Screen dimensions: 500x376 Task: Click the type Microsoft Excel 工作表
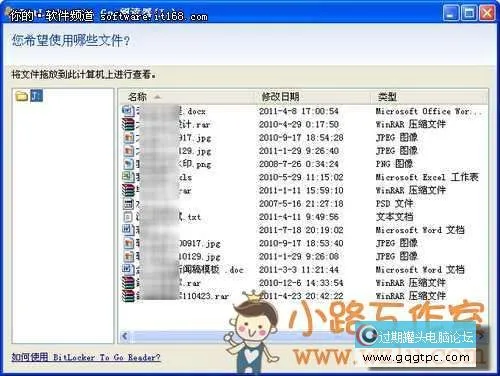pyautogui.click(x=427, y=177)
